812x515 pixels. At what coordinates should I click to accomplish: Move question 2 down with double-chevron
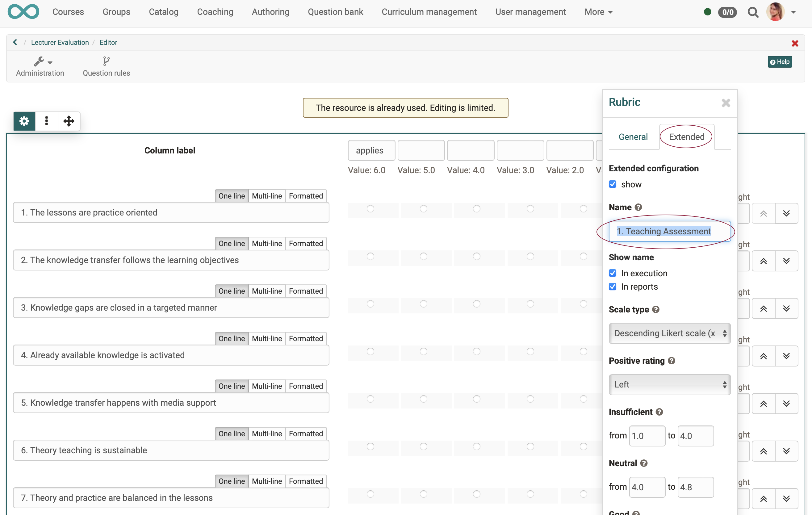click(x=786, y=261)
